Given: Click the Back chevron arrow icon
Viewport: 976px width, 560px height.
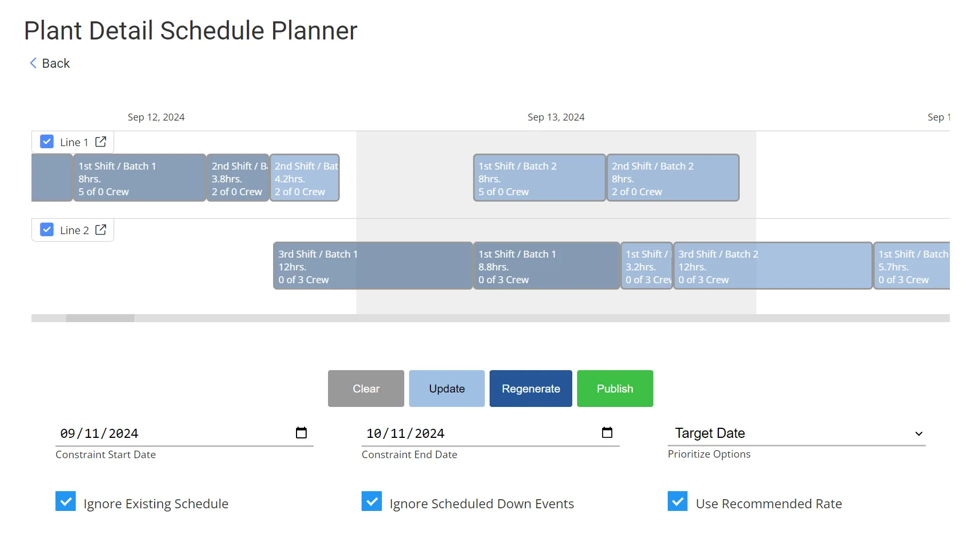Looking at the screenshot, I should coord(33,63).
